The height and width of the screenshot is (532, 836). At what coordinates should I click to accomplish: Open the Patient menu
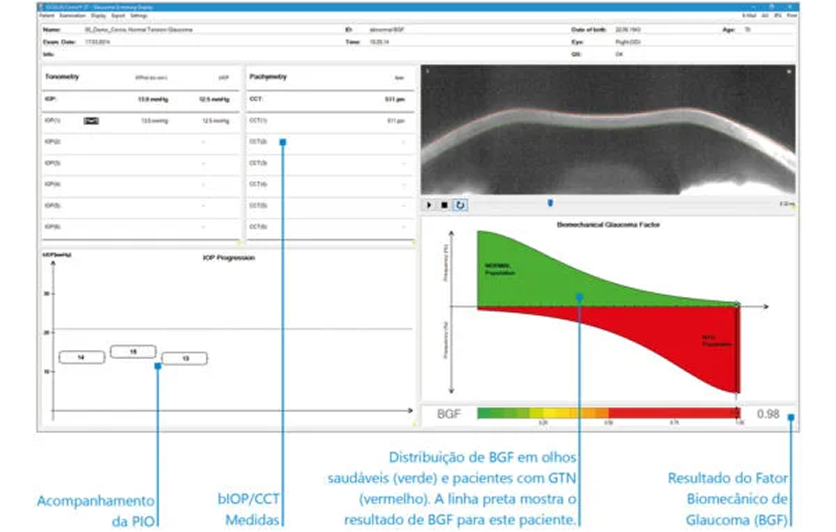click(x=46, y=16)
